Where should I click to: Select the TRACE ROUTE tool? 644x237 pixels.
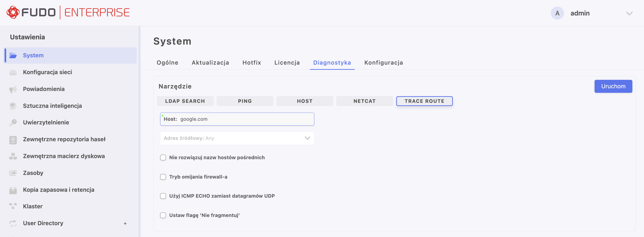tap(424, 101)
